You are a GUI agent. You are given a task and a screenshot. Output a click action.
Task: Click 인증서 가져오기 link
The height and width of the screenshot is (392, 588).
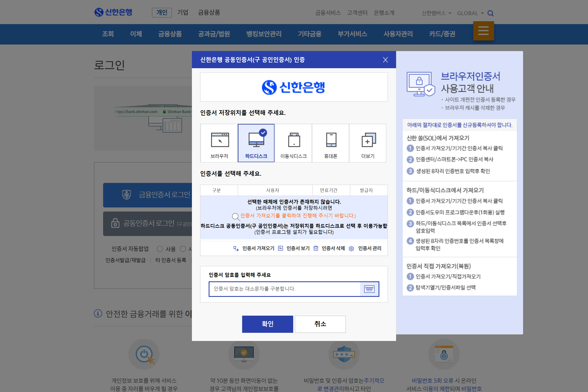pos(258,248)
